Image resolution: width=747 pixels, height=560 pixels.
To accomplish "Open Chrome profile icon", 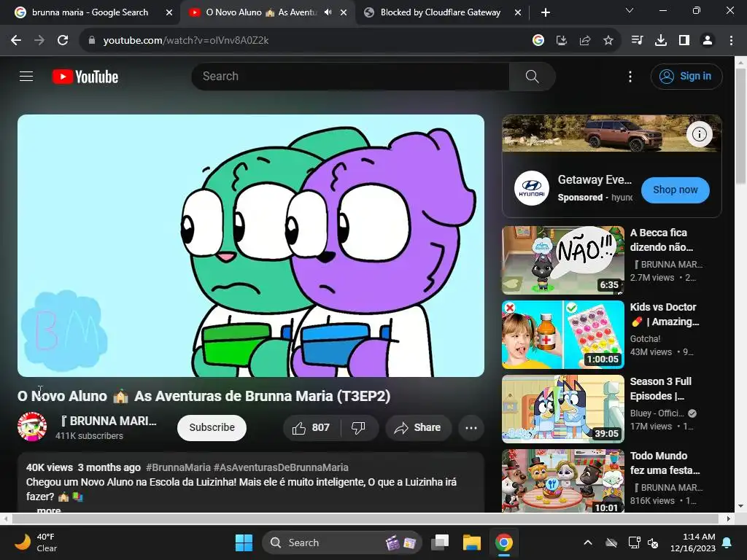I will coord(708,41).
